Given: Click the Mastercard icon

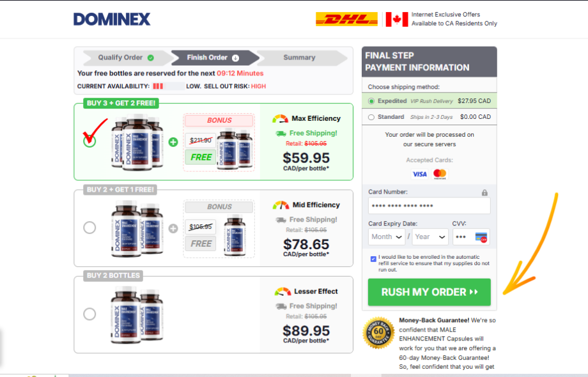Looking at the screenshot, I should (440, 174).
